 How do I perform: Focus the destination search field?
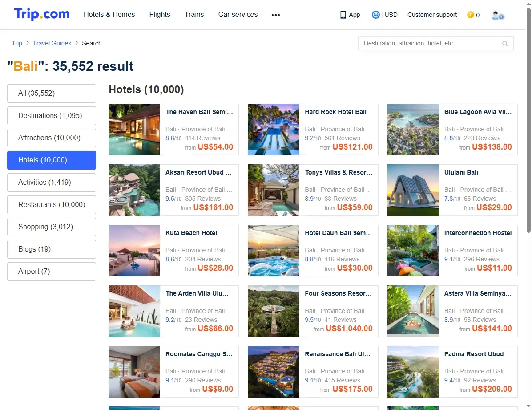coord(435,44)
